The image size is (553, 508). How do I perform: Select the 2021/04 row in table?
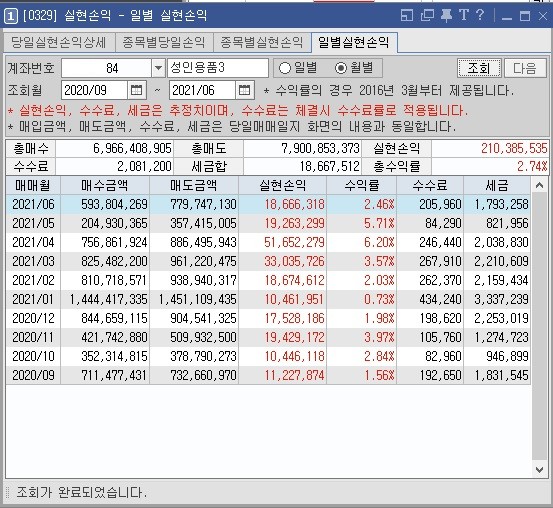point(268,242)
